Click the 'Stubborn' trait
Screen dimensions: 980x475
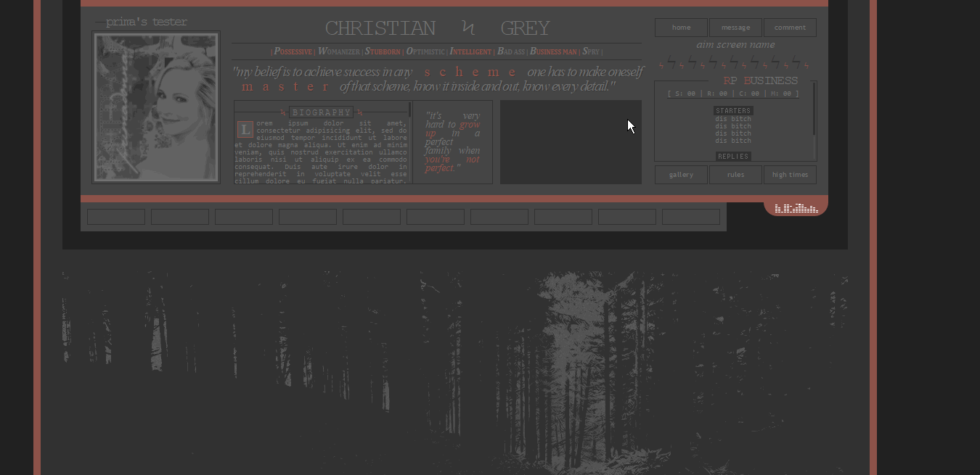[x=383, y=51]
